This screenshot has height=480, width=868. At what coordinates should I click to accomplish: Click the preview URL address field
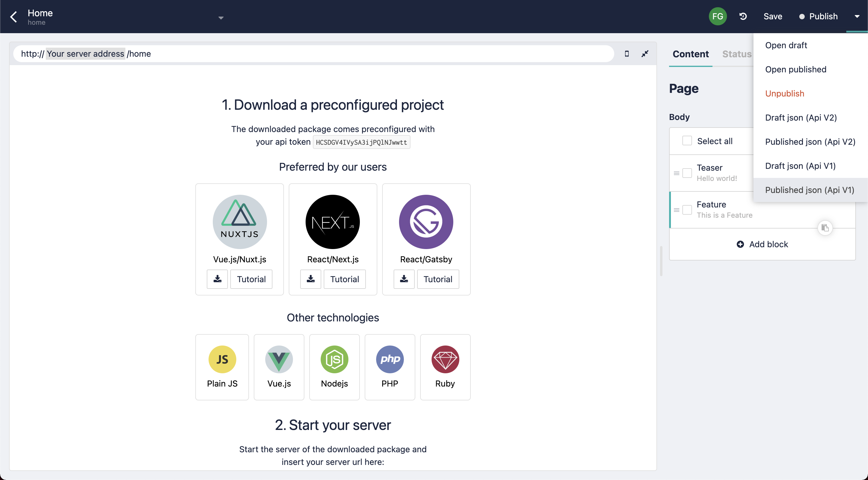point(313,54)
